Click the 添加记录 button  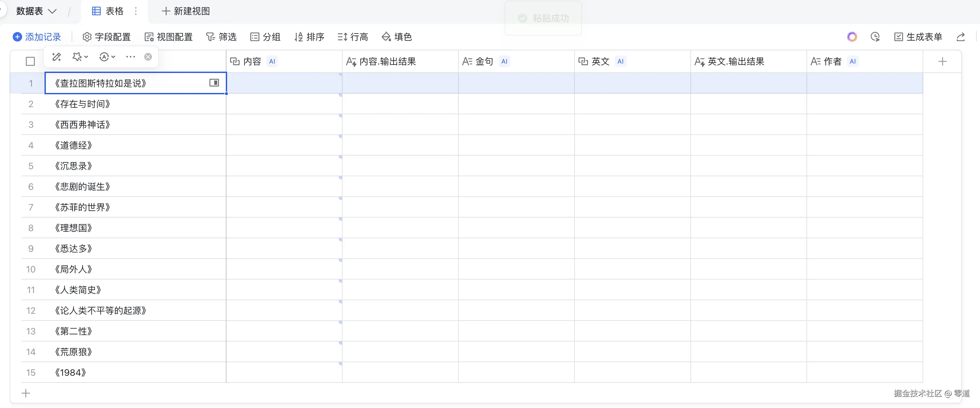click(37, 36)
